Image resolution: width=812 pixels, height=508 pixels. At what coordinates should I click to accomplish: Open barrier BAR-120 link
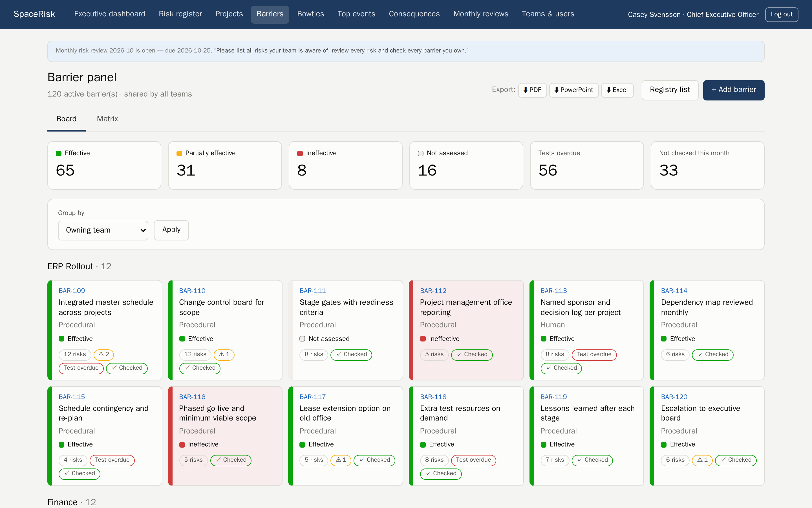click(x=674, y=397)
